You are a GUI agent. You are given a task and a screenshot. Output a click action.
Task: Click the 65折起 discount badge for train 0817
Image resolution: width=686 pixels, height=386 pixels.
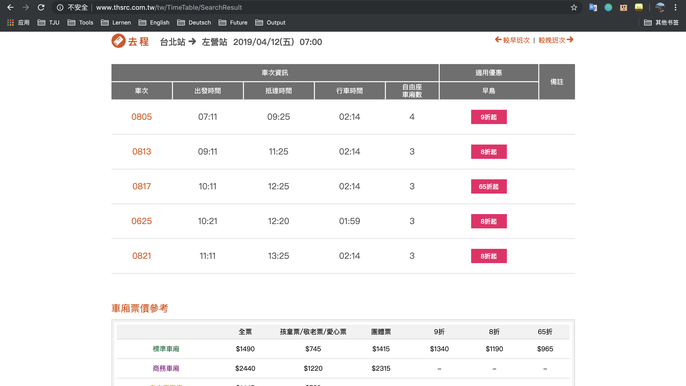pyautogui.click(x=489, y=186)
